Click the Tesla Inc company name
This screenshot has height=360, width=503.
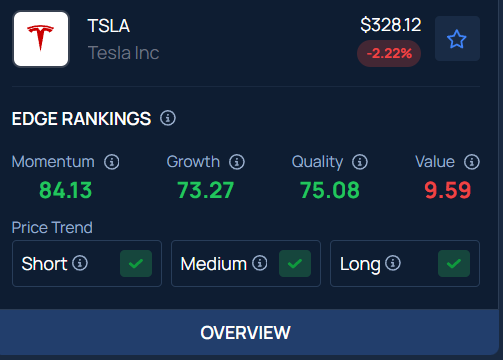(123, 53)
